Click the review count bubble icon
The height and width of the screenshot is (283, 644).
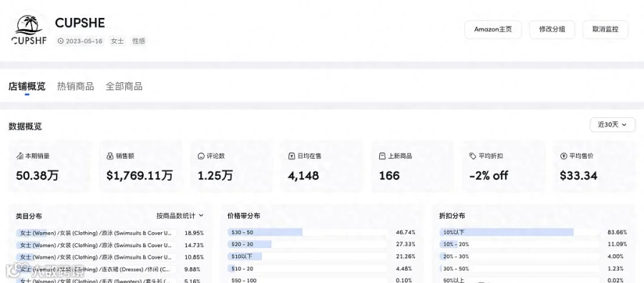click(201, 157)
